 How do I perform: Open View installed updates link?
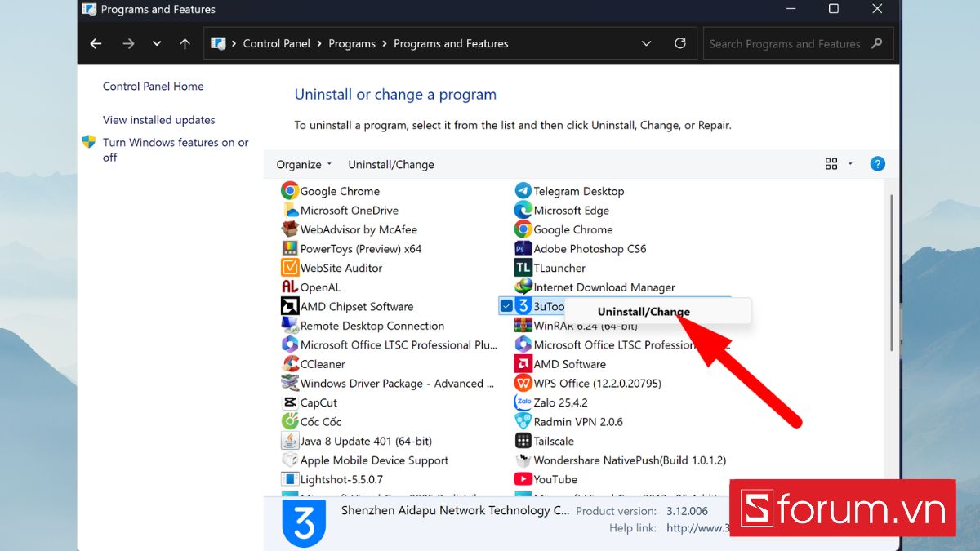point(159,119)
